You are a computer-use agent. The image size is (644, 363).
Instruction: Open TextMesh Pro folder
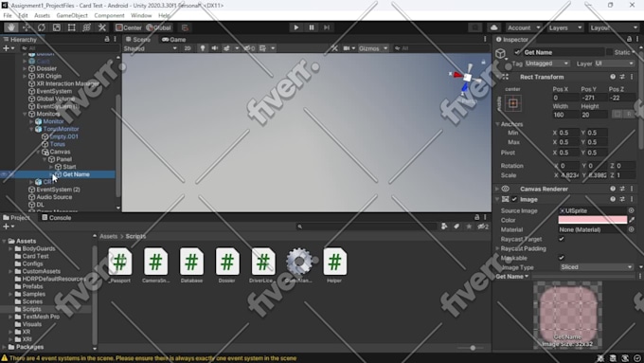tap(41, 317)
